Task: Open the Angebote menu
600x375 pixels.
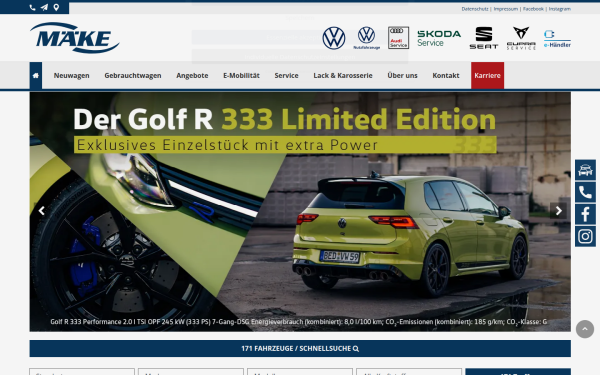Action: click(x=192, y=76)
